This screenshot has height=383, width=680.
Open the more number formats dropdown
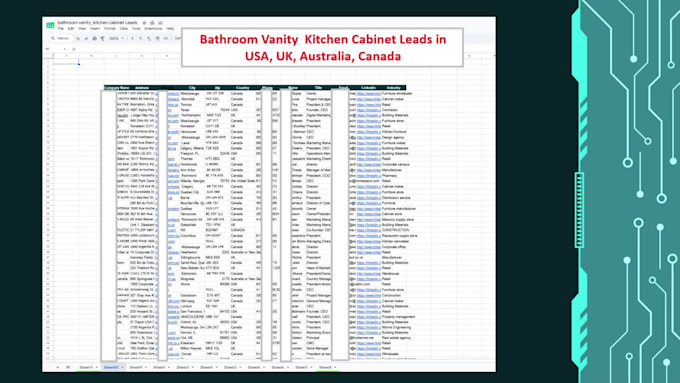(x=166, y=38)
